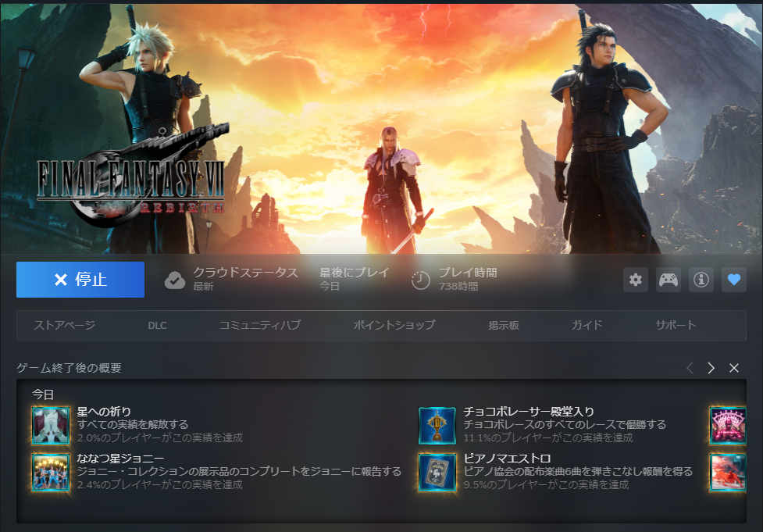Open the サポート tab
Image resolution: width=763 pixels, height=532 pixels.
[x=676, y=325]
